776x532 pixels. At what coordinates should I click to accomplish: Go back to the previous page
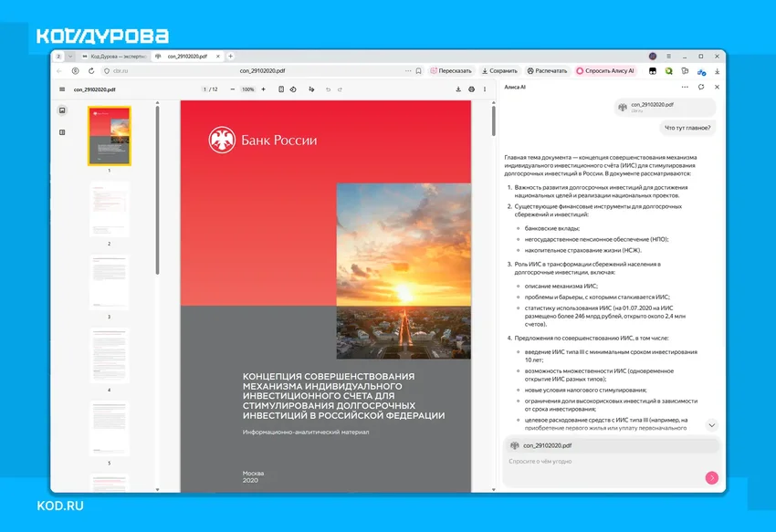tap(59, 71)
